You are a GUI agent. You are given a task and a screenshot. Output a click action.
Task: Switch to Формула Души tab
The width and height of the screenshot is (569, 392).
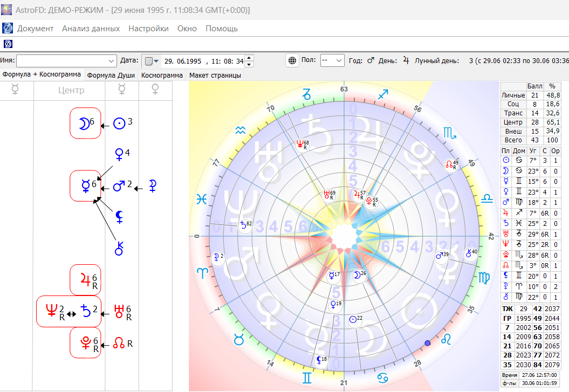[111, 75]
